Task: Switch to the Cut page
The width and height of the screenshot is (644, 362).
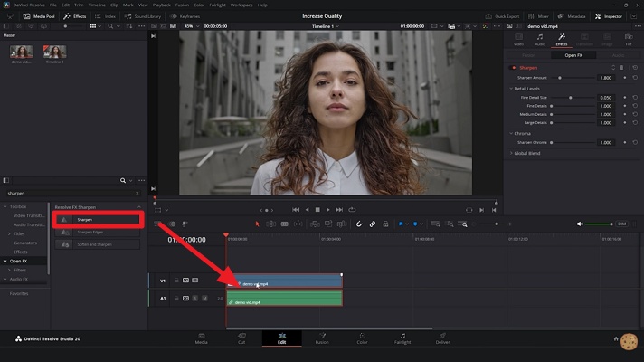Action: [241, 338]
